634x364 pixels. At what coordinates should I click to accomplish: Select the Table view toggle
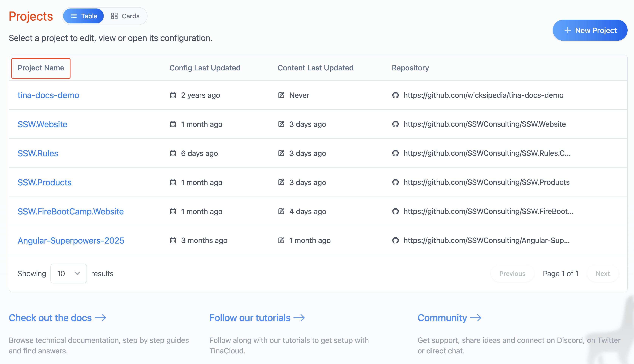tap(84, 16)
